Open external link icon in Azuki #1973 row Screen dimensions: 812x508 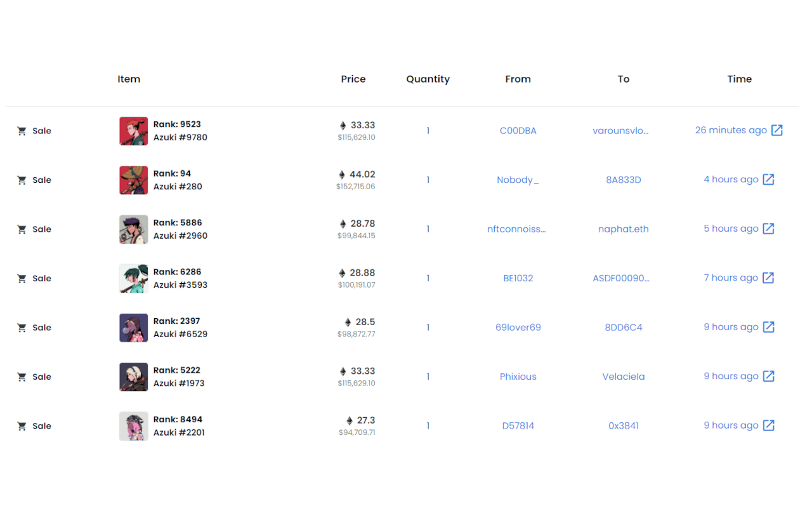(x=768, y=377)
